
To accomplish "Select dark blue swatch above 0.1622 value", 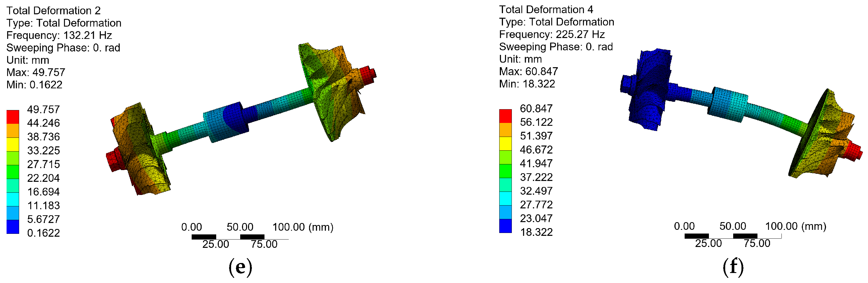I will (13, 226).
